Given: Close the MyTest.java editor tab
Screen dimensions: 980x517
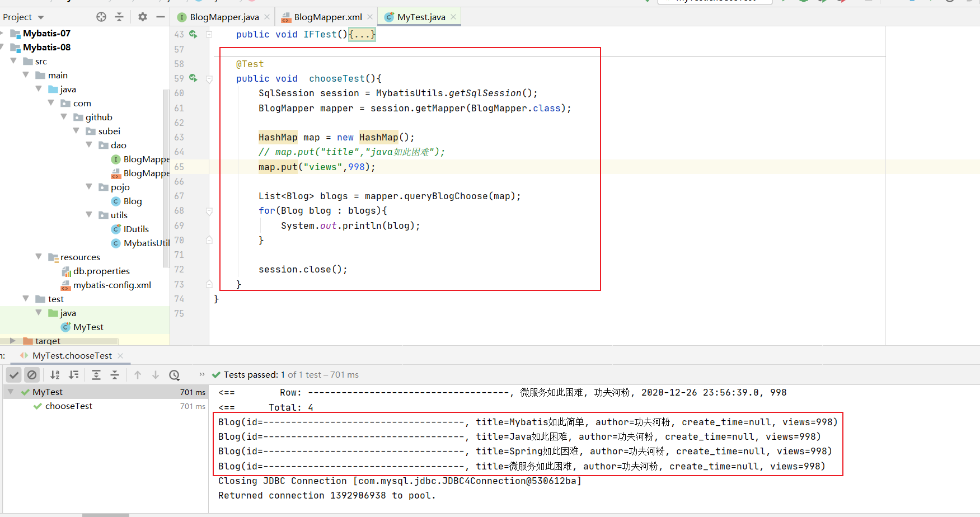Looking at the screenshot, I should (453, 17).
